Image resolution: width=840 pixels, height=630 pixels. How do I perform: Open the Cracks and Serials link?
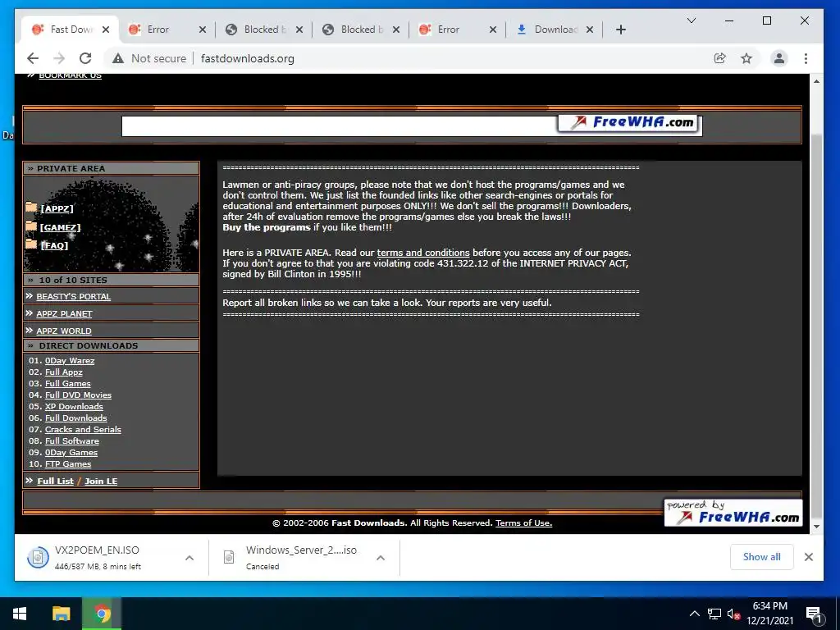coord(83,429)
